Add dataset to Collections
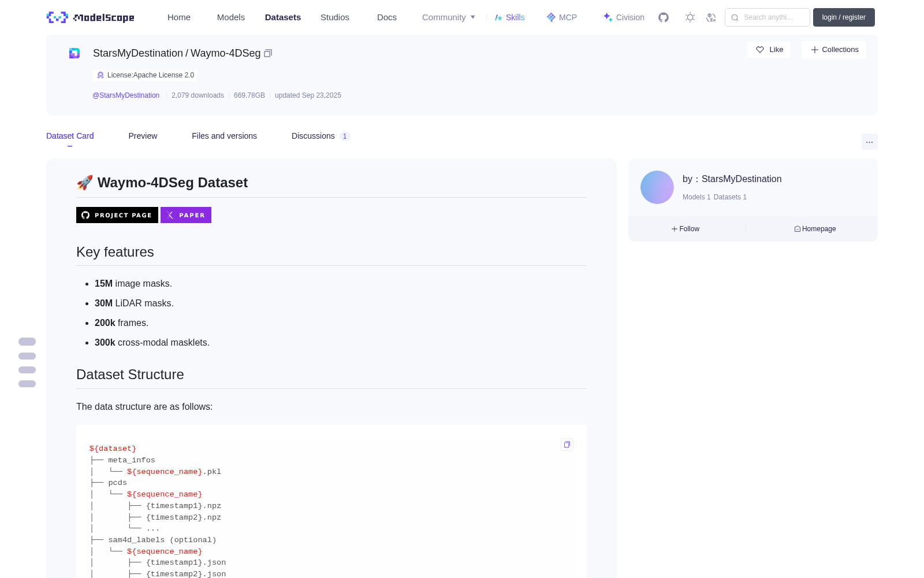Screen dimensions: 924x578 (x=834, y=50)
